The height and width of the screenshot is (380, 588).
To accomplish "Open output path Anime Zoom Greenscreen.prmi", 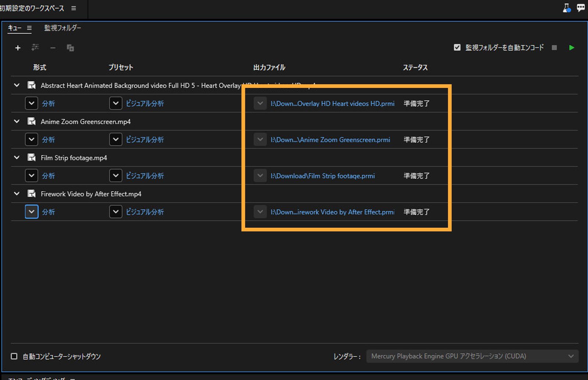I will (330, 140).
